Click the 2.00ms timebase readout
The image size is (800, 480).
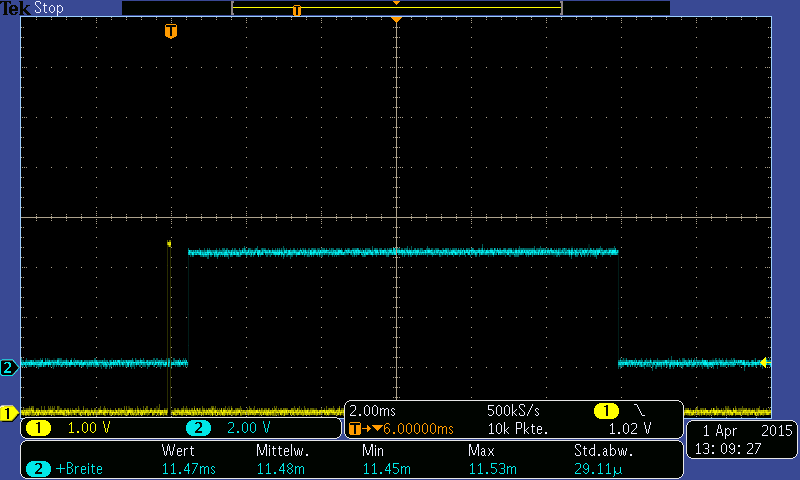pos(372,411)
